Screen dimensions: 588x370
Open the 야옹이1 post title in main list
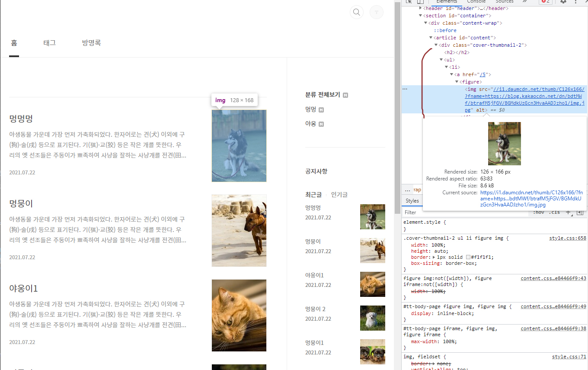tap(24, 288)
